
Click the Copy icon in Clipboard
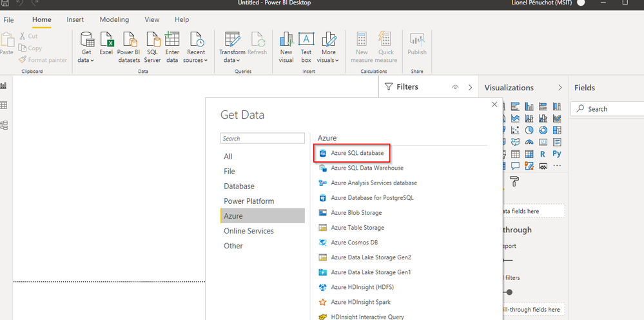point(22,48)
